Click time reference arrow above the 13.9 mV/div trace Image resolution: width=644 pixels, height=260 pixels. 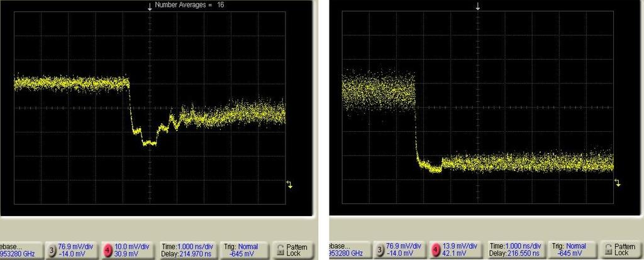tap(478, 6)
